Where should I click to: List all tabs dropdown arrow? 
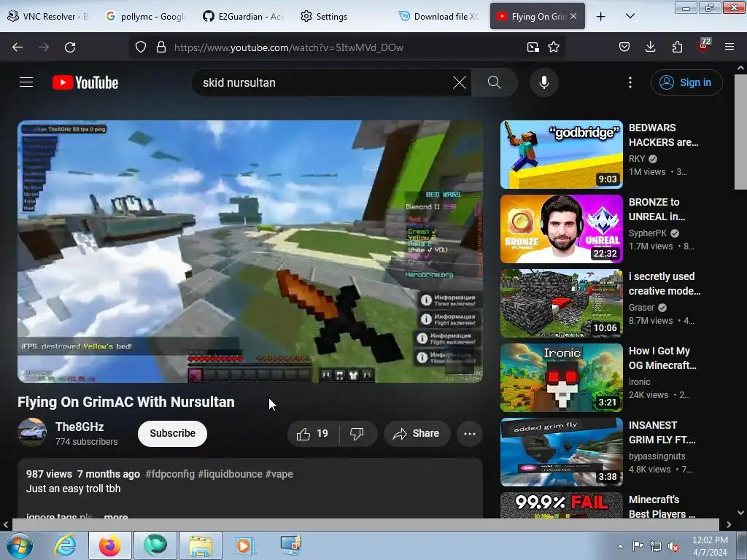pyautogui.click(x=630, y=16)
